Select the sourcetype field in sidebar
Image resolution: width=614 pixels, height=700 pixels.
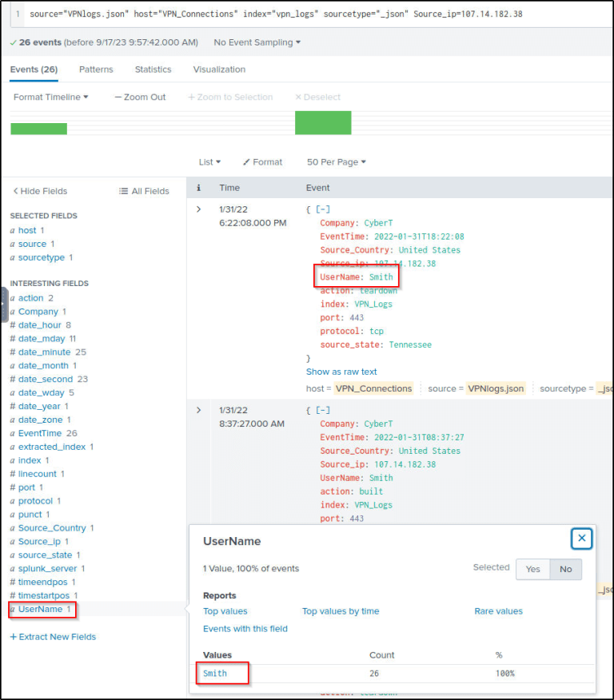(x=42, y=257)
